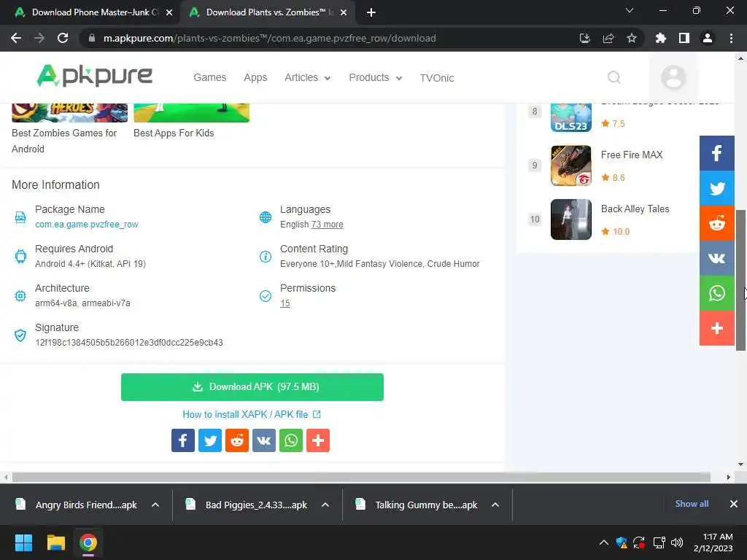Click Free Fire MAX thumbnail
The height and width of the screenshot is (560, 747).
pyautogui.click(x=570, y=166)
